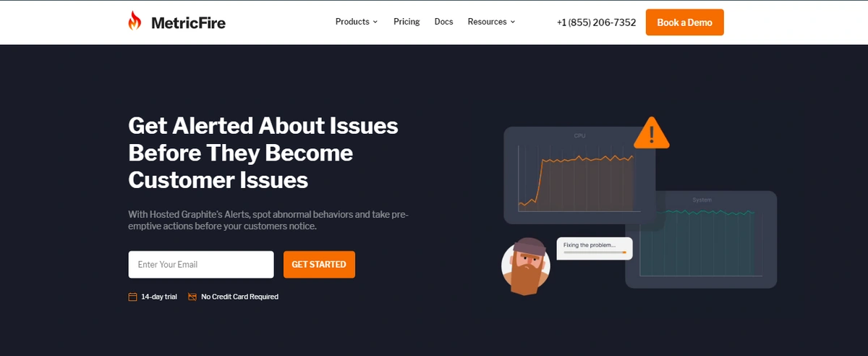The image size is (868, 356).
Task: Click the Book a Demo button
Action: point(684,22)
